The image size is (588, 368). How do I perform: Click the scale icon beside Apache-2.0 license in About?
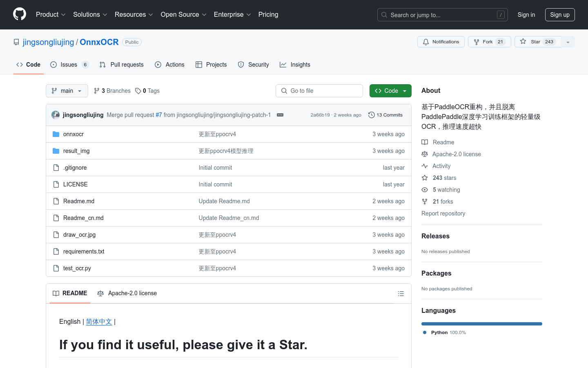coord(425,154)
